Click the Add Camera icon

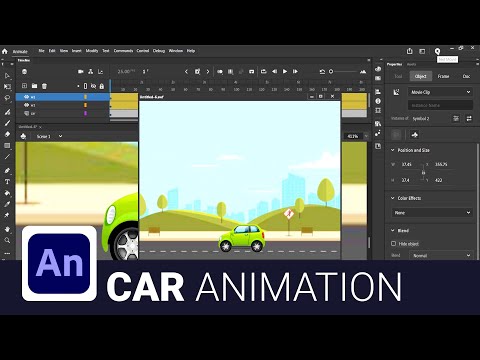point(81,72)
